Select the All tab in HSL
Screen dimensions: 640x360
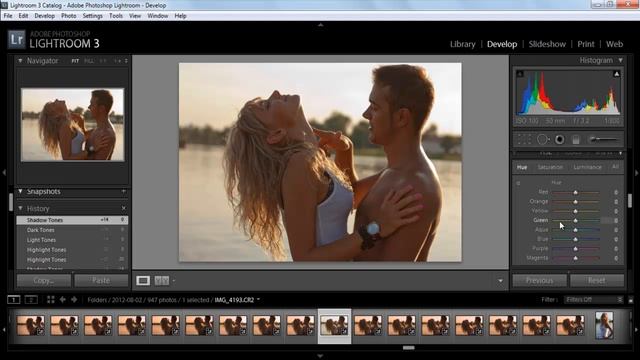615,167
